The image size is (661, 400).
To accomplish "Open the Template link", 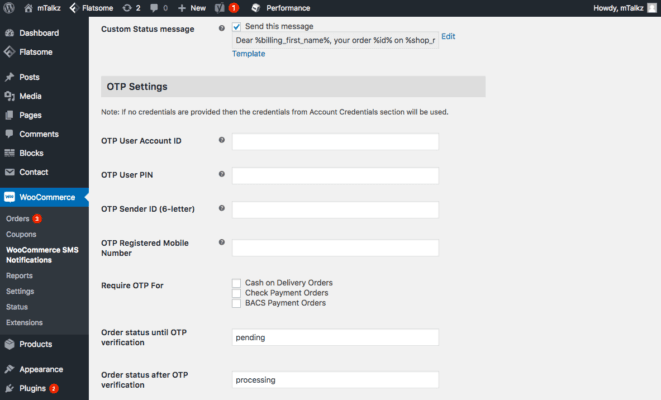I will tap(248, 54).
